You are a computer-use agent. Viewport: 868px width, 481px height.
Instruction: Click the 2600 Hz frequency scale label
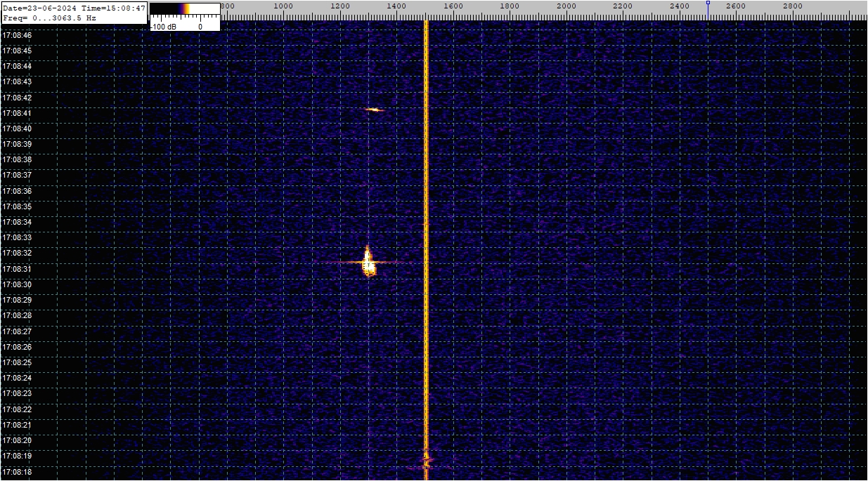coord(736,6)
